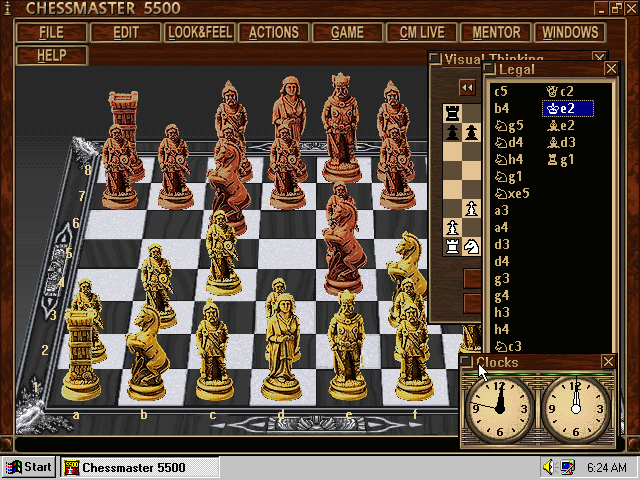Choose knight move g1 in the Legal list
This screenshot has width=640, height=480.
pos(509,177)
